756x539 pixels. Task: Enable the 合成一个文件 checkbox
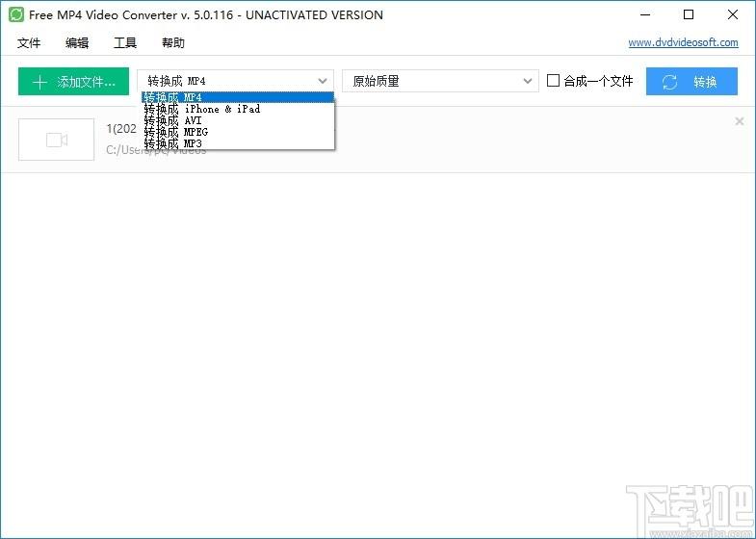pyautogui.click(x=553, y=81)
